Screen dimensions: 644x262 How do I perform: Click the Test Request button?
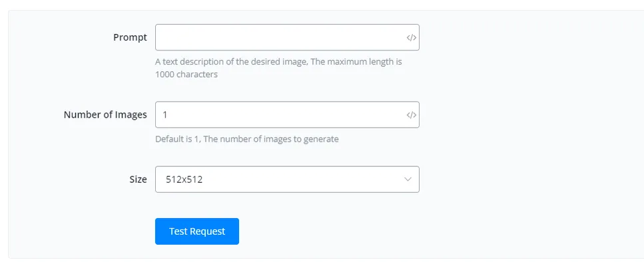pos(197,231)
